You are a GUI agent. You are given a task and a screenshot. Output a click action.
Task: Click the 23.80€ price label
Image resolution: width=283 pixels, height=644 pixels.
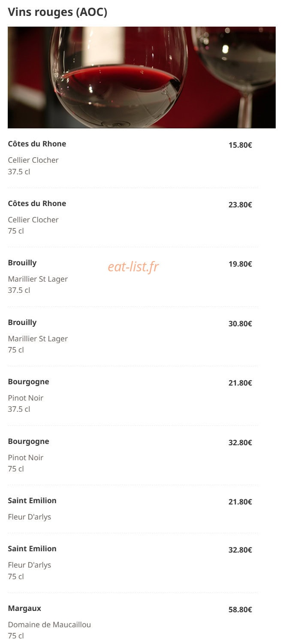coord(240,205)
